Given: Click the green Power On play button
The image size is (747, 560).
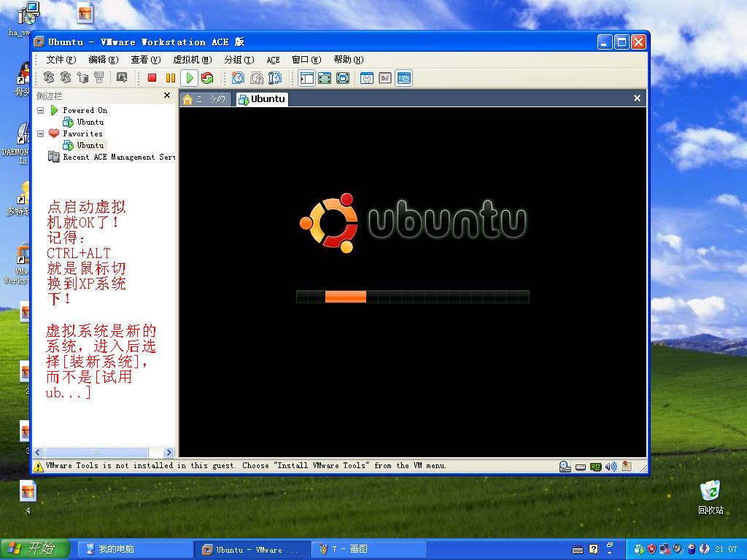Looking at the screenshot, I should click(190, 78).
